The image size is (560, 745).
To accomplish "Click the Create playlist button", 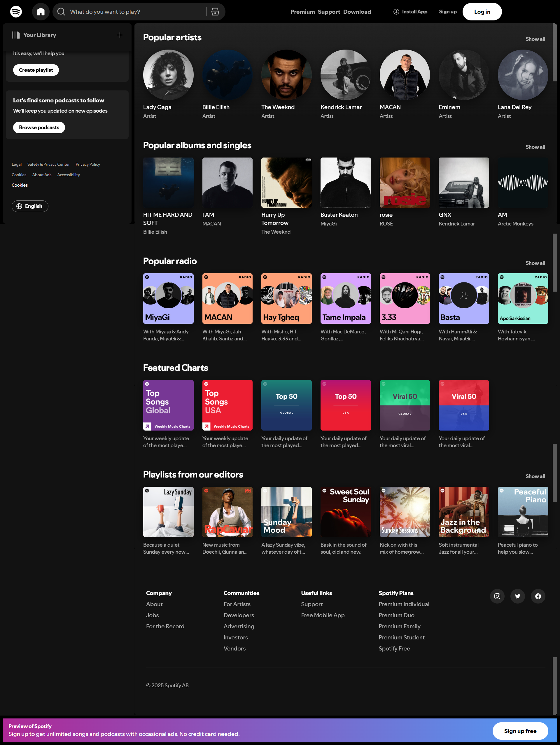I will (x=36, y=70).
